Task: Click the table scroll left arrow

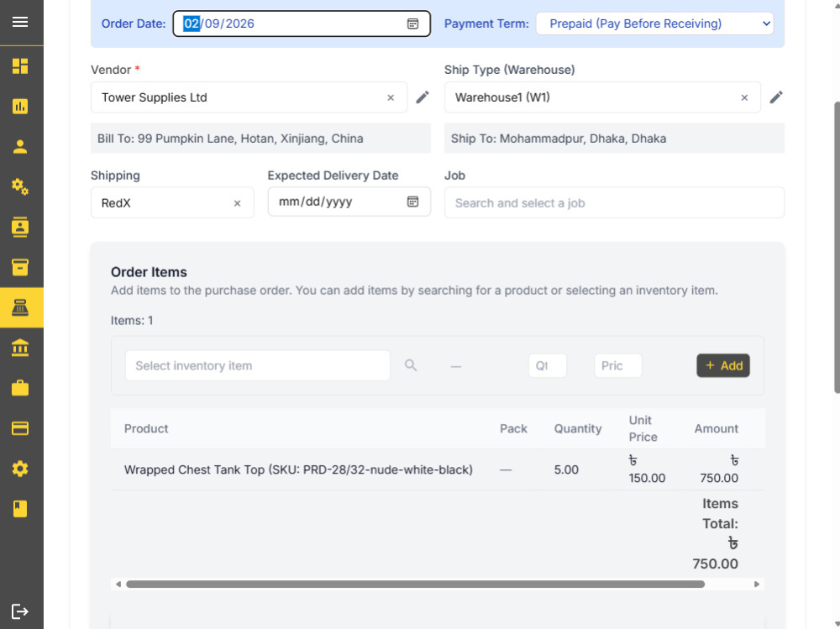Action: (118, 584)
